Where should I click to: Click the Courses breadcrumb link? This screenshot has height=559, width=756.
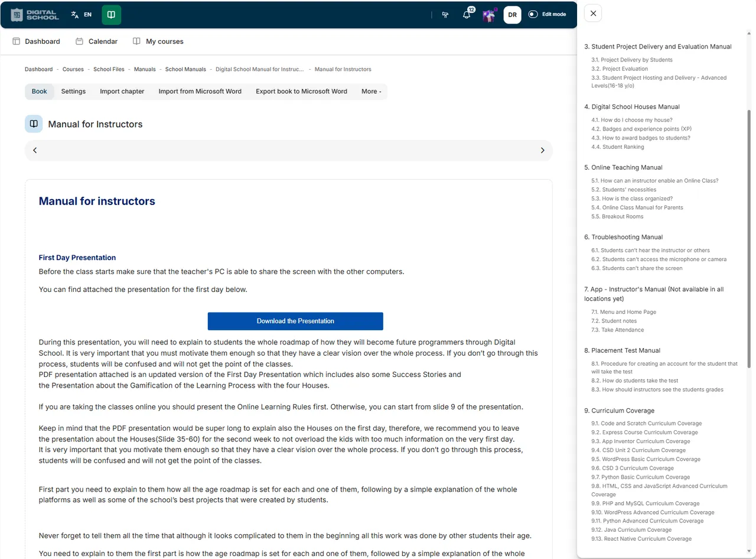pos(73,69)
